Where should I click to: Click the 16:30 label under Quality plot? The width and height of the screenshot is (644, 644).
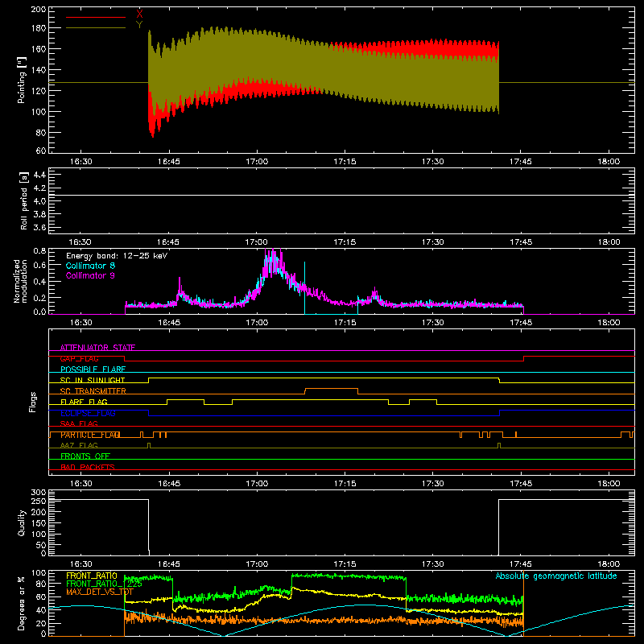81,564
